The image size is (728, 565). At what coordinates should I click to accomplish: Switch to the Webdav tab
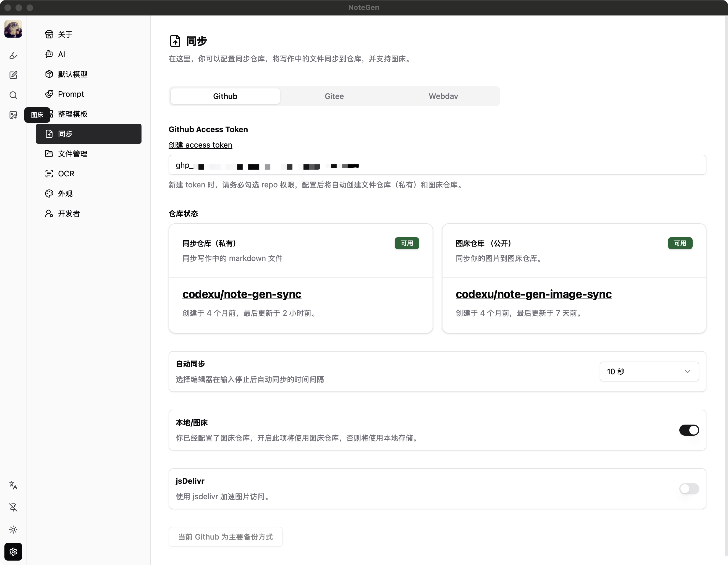[443, 96]
